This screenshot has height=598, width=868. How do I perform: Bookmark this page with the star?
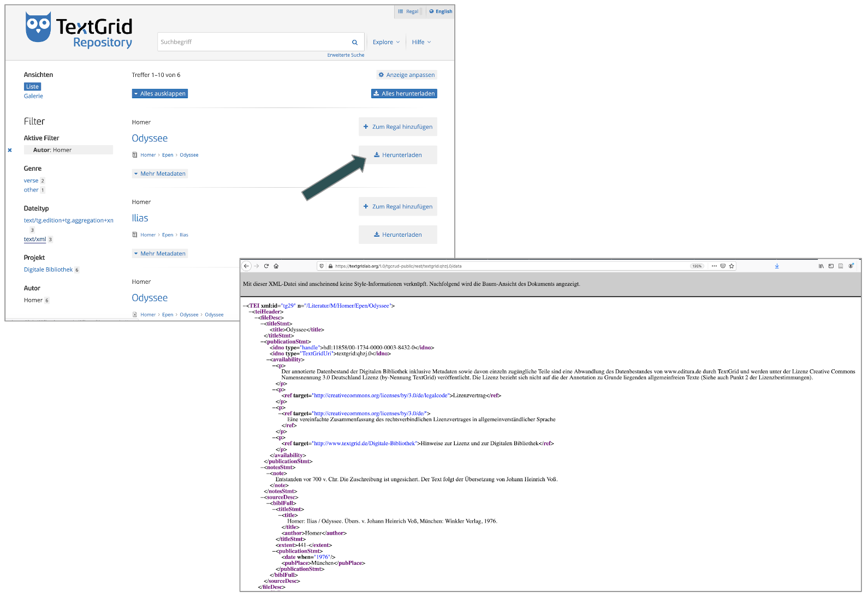[x=732, y=266]
